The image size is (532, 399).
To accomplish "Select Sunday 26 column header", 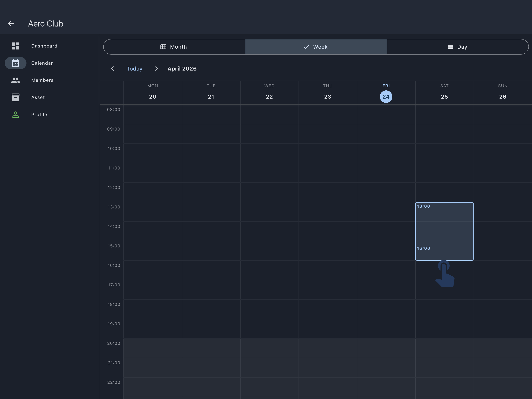I will (503, 93).
